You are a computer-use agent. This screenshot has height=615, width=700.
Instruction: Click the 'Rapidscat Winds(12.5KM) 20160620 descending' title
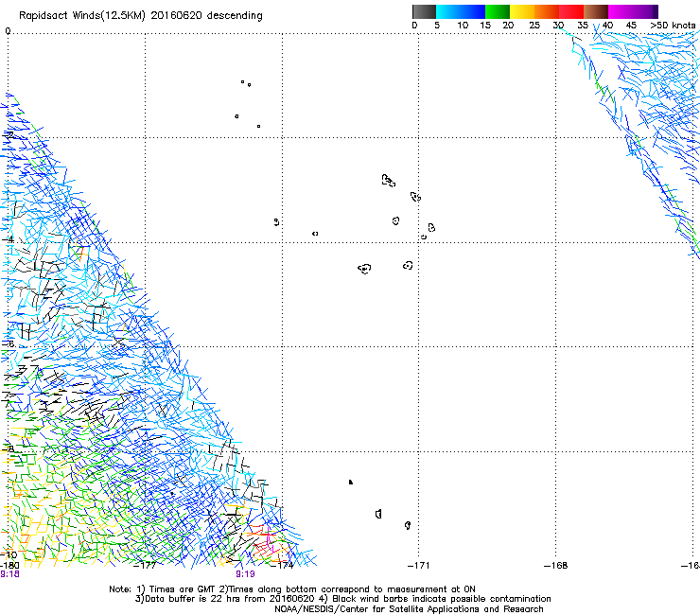(x=141, y=16)
